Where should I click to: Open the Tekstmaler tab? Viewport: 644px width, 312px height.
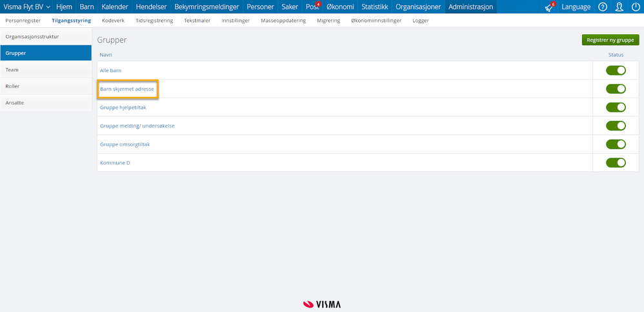coord(197,21)
